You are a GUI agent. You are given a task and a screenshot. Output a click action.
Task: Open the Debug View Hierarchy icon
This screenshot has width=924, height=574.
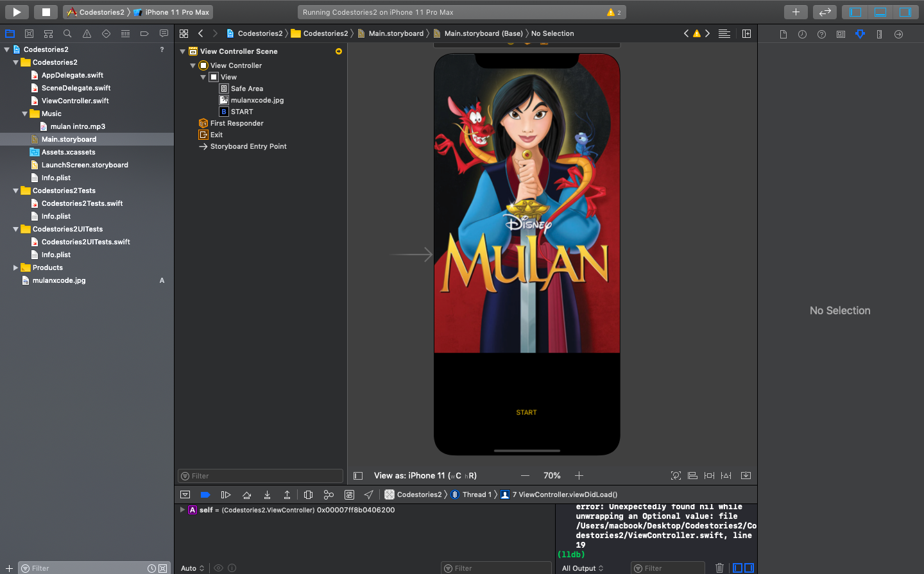pos(308,494)
